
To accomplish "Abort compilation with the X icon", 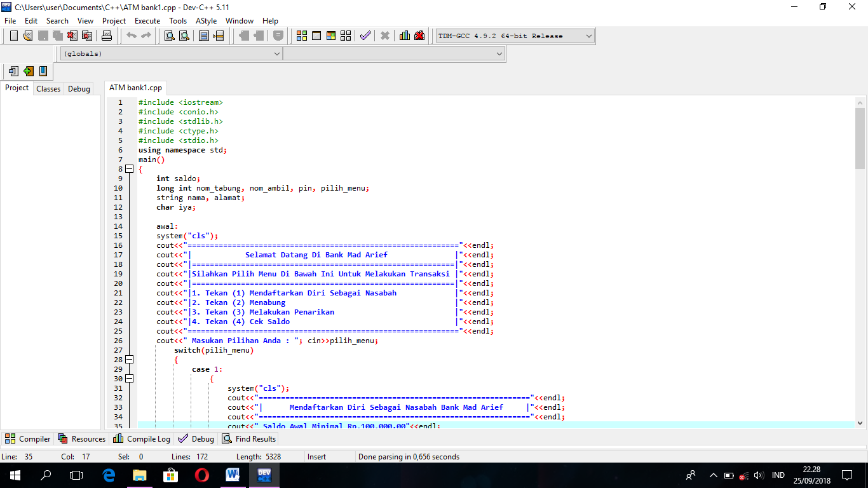I will pyautogui.click(x=384, y=36).
